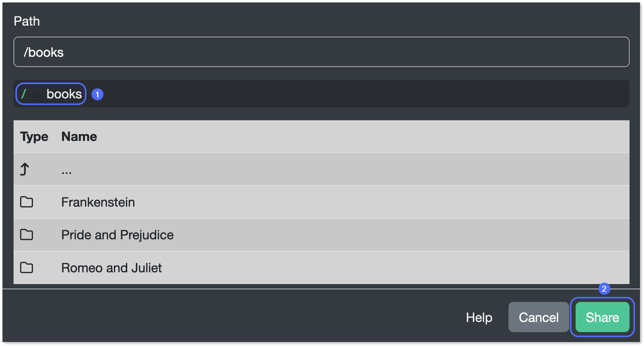Viewport: 644px width, 346px height.
Task: Click the root slash in breadcrumb
Action: point(24,94)
